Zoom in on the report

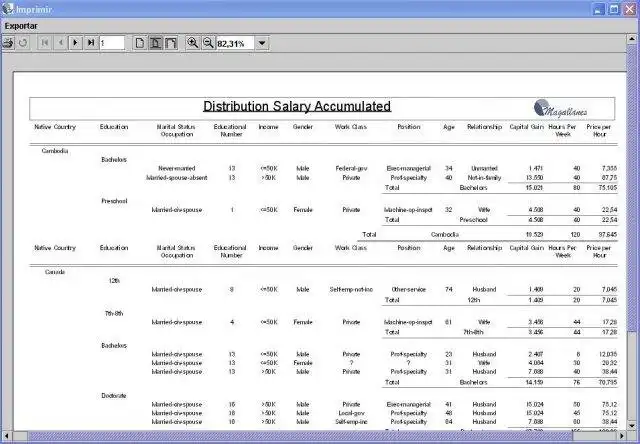coord(193,43)
